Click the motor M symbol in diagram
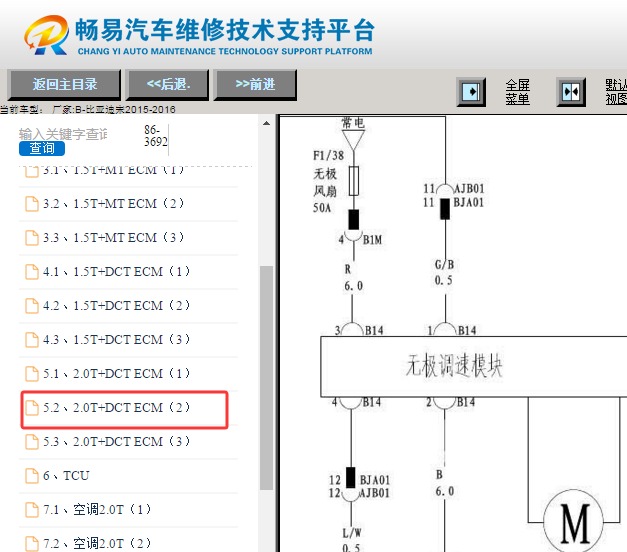The image size is (627, 552). (x=573, y=521)
